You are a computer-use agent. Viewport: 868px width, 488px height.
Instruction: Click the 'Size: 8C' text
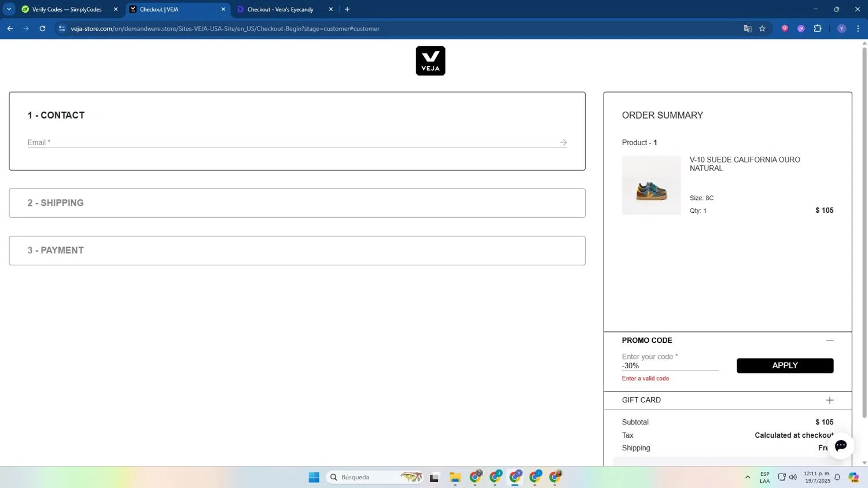pos(701,198)
